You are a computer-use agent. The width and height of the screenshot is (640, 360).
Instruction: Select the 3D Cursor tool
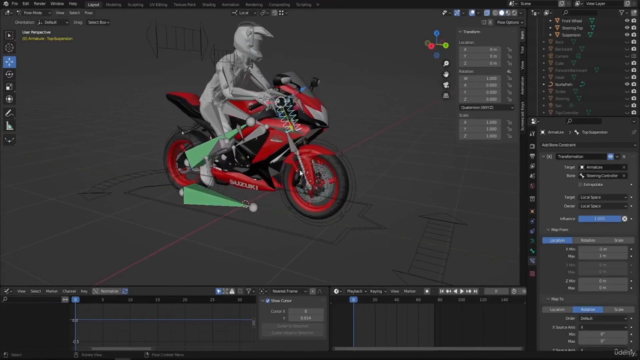pyautogui.click(x=9, y=48)
